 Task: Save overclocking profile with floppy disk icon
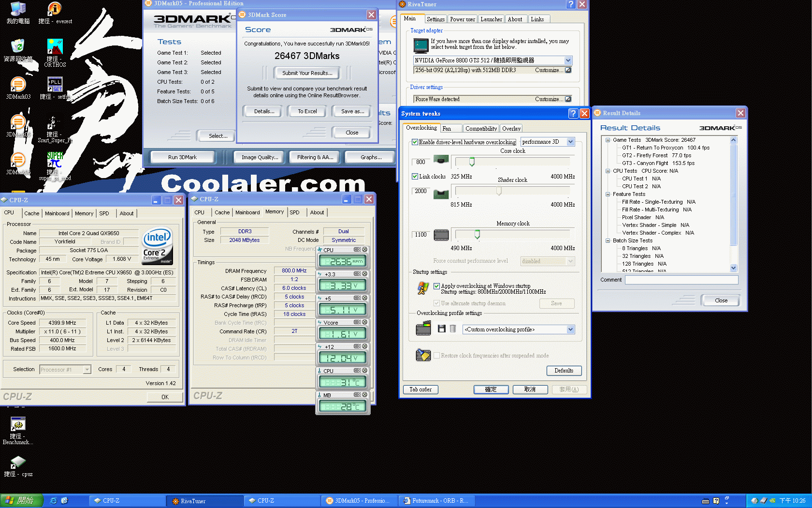coord(441,329)
